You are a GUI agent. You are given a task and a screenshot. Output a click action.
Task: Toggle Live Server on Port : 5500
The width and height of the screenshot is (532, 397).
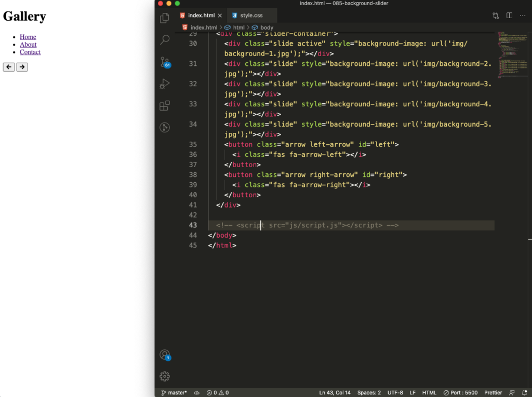pyautogui.click(x=460, y=393)
